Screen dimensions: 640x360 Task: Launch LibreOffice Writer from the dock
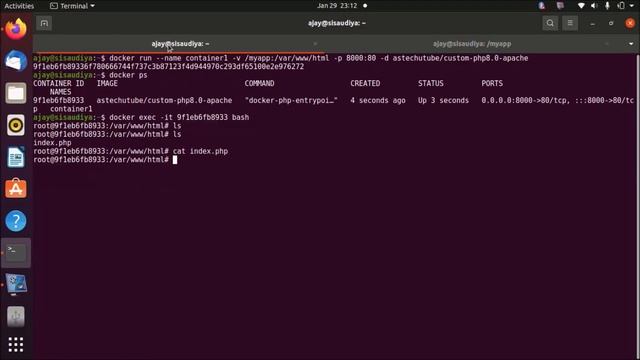[16, 157]
